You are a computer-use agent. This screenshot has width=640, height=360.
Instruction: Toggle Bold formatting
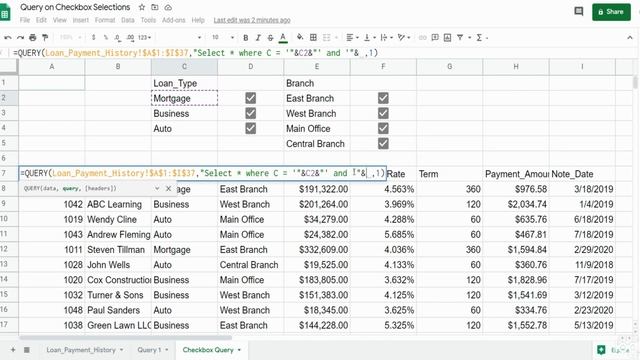245,38
